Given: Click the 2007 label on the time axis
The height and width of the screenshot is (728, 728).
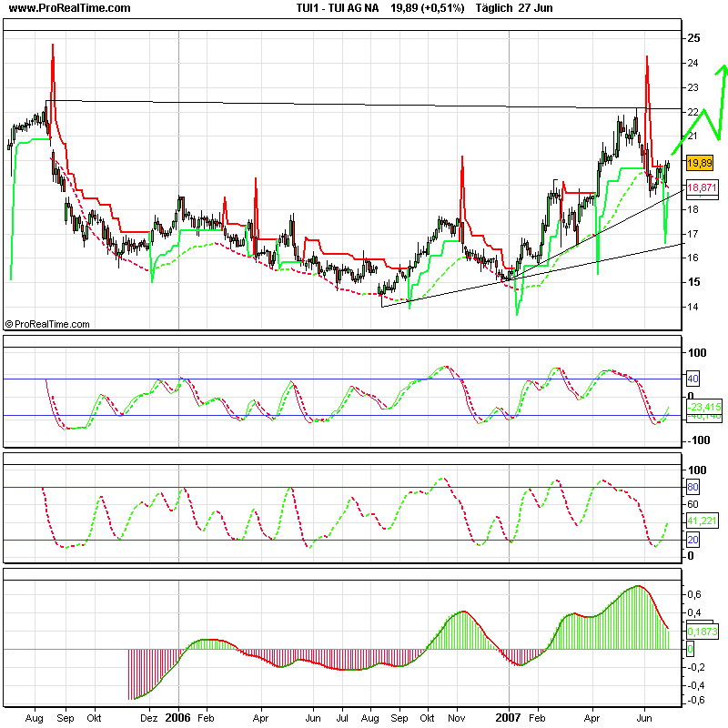Looking at the screenshot, I should 508,716.
